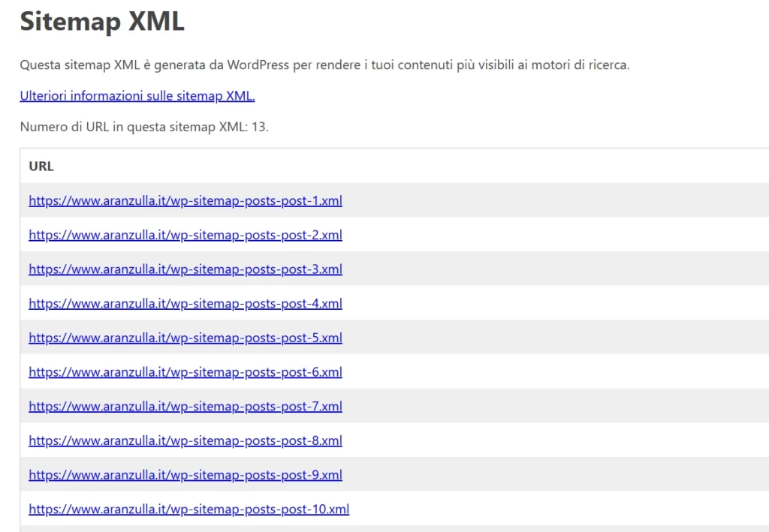
Task: Open wp-sitemap-posts-post-2.xml link
Action: click(185, 235)
